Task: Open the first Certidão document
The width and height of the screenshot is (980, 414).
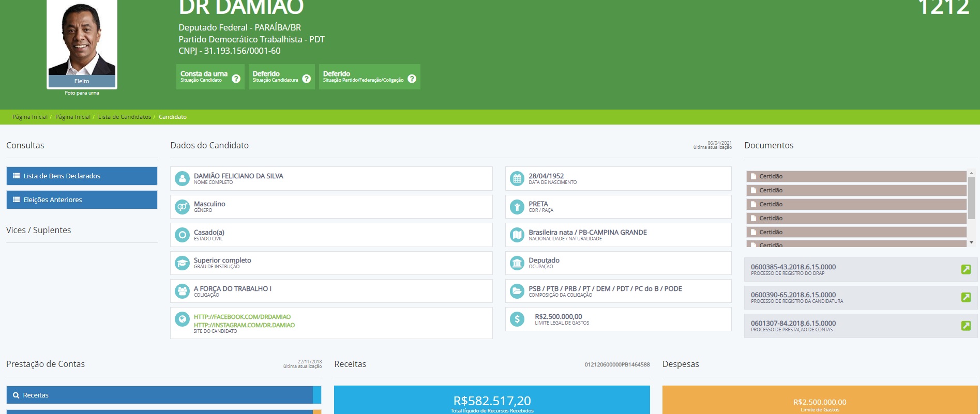Action: coord(856,176)
